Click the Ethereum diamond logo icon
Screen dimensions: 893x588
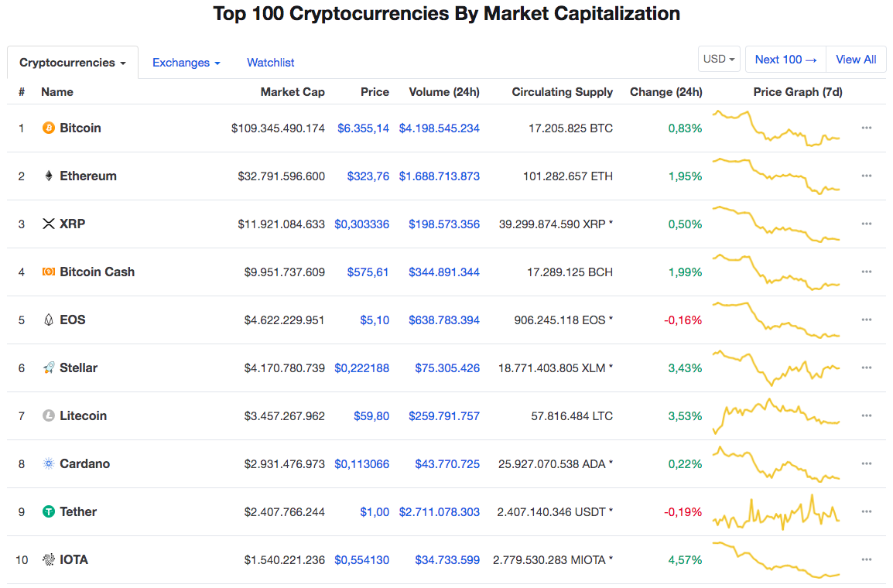(49, 176)
